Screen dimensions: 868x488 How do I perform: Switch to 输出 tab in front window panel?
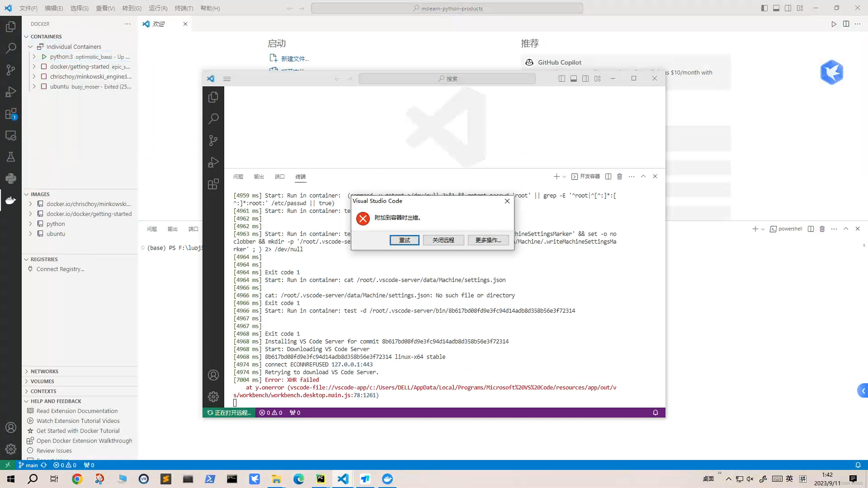(259, 177)
